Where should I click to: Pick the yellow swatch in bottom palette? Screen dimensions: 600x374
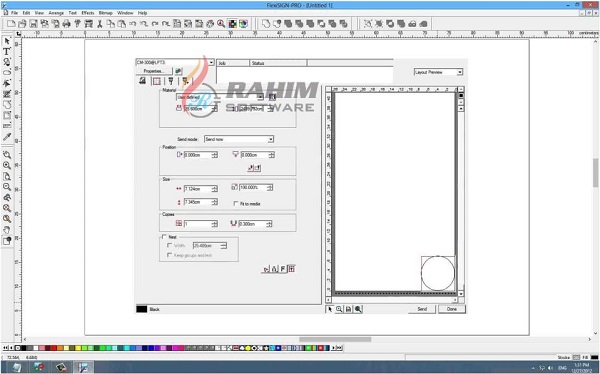coord(78,348)
